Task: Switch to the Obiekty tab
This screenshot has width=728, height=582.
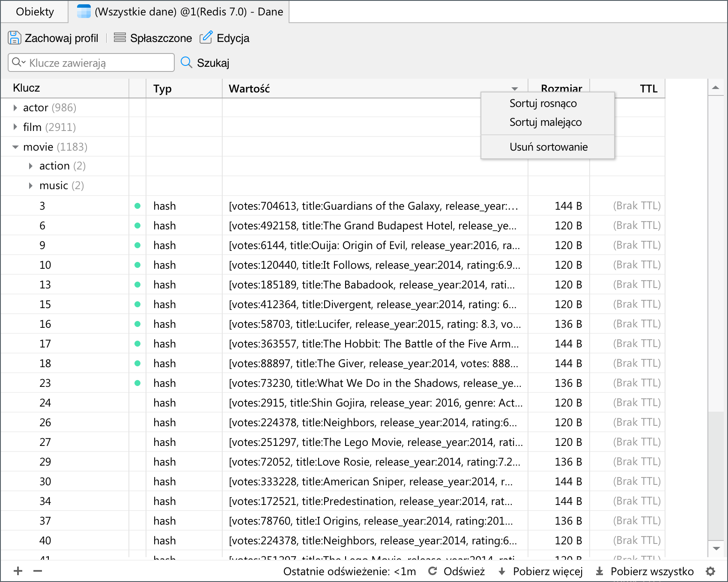Action: tap(35, 12)
